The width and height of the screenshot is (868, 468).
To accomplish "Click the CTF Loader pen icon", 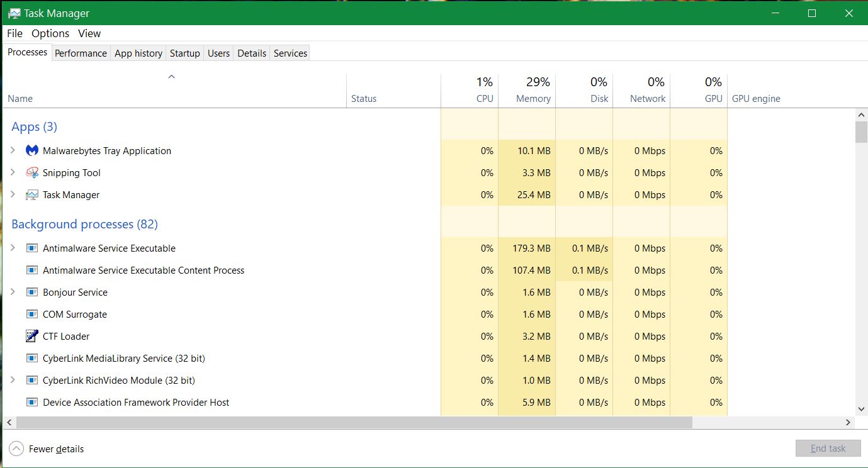I will click(x=32, y=337).
